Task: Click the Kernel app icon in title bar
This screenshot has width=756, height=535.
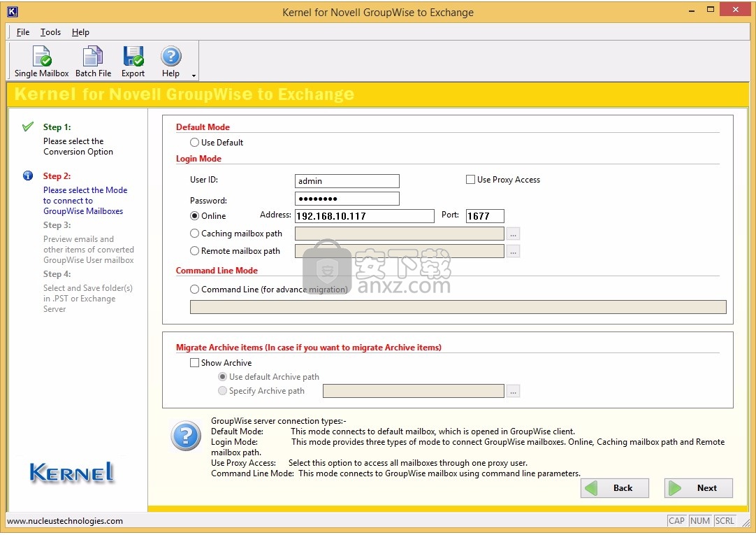Action: (x=13, y=12)
